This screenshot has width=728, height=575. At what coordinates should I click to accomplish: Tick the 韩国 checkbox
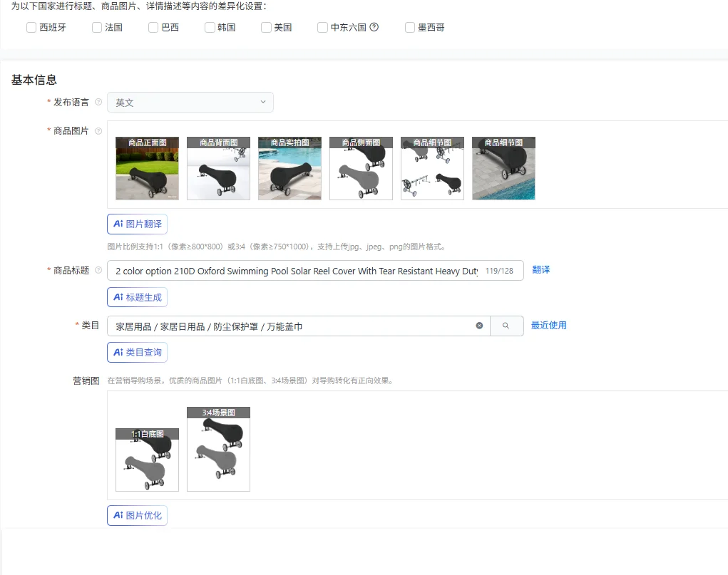pos(210,27)
